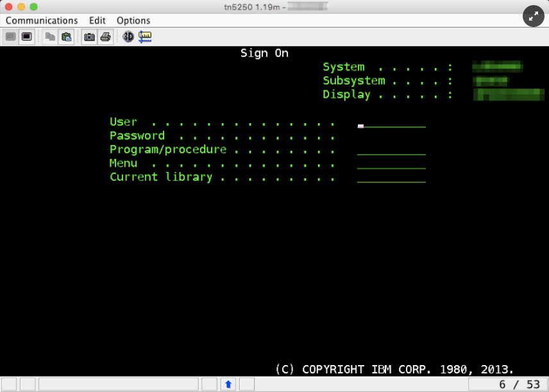Click the fullscreen expand arrows button
The image size is (549, 392).
pos(533,16)
